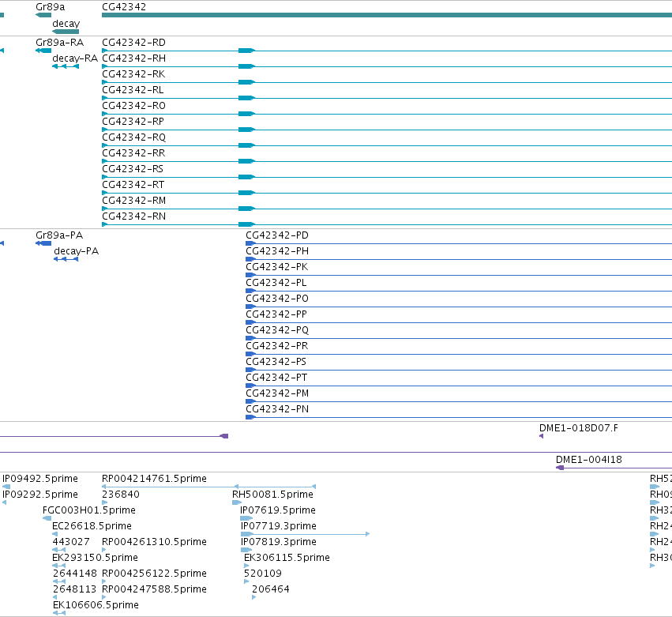
Task: Select EST IP07719.3prime
Action: pos(279,526)
